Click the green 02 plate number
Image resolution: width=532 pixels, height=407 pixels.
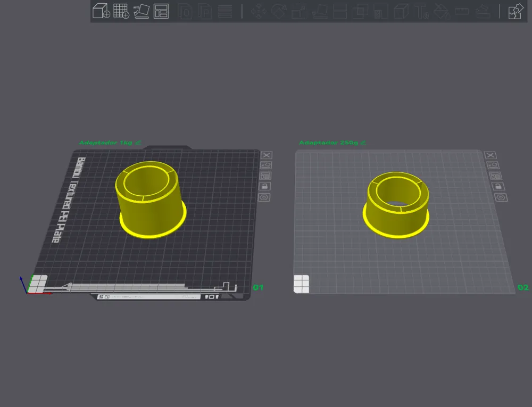pyautogui.click(x=523, y=288)
